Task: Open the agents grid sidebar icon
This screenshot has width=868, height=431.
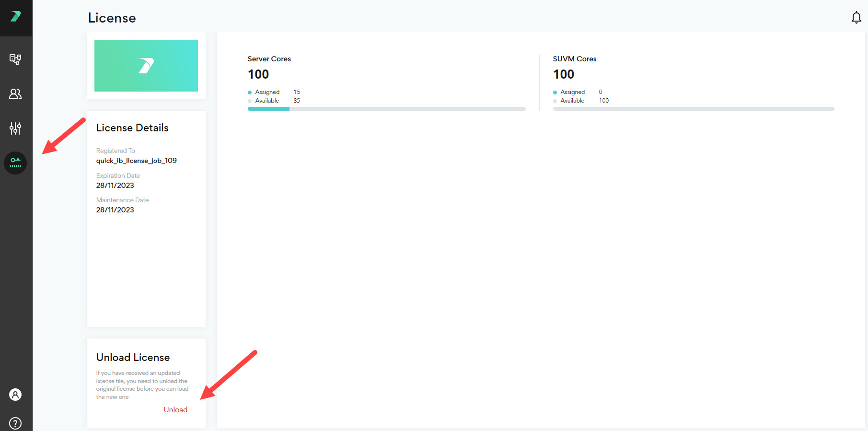Action: pyautogui.click(x=15, y=59)
